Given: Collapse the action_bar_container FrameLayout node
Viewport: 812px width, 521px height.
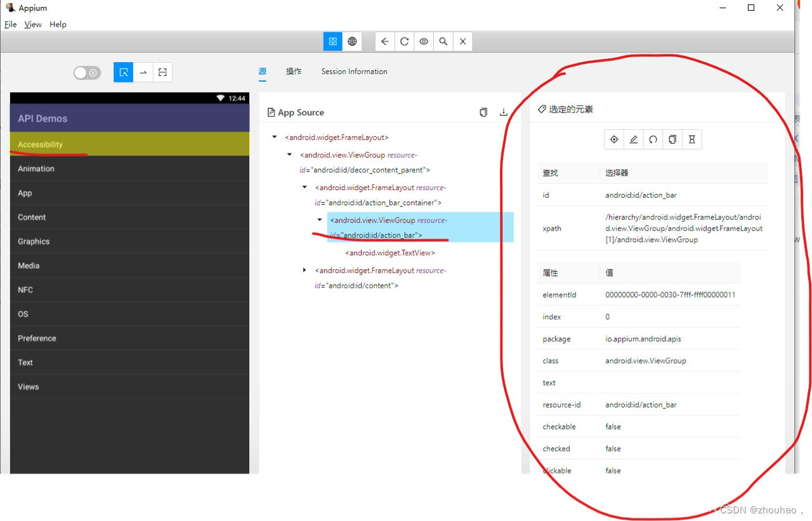Looking at the screenshot, I should pyautogui.click(x=304, y=188).
